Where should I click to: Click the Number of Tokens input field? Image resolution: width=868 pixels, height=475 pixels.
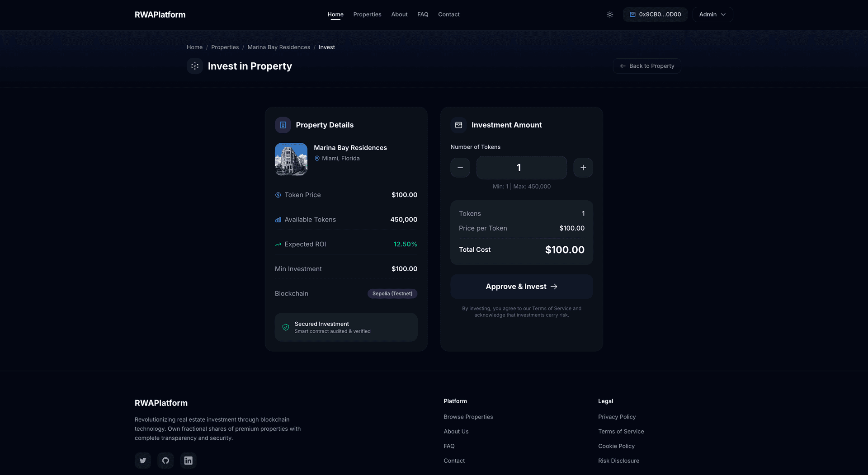tap(521, 168)
